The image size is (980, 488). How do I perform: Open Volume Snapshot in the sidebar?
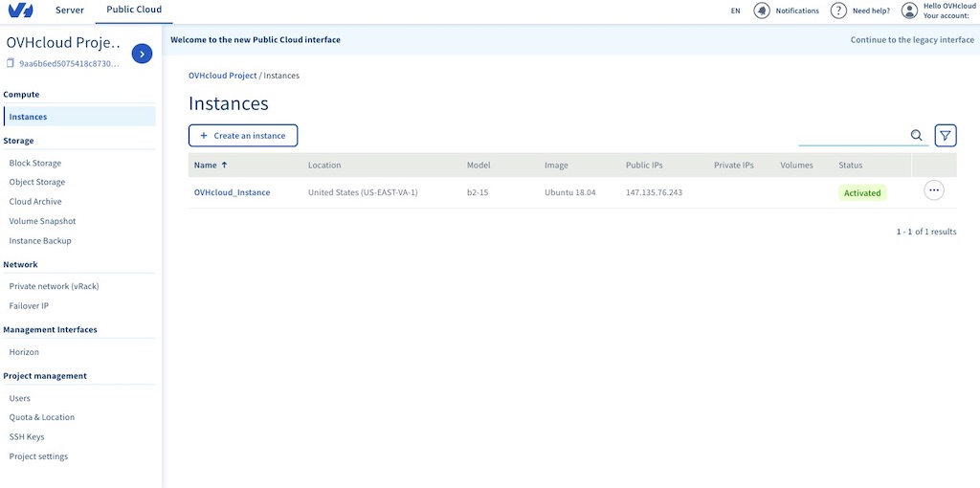click(x=42, y=221)
